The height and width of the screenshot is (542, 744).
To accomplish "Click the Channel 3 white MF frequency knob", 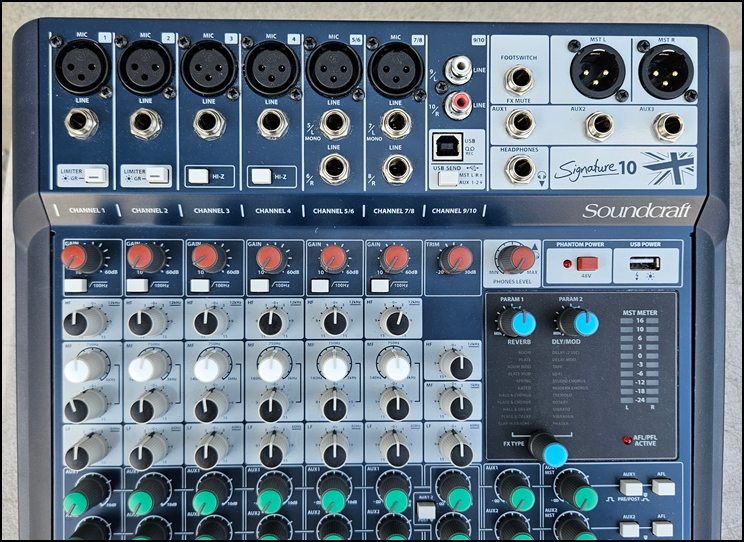I will click(x=212, y=366).
